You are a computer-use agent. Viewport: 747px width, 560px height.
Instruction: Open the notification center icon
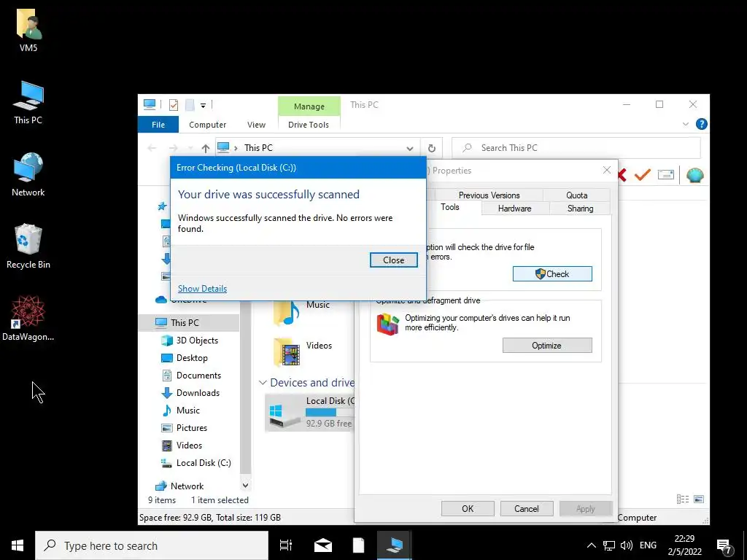(724, 546)
